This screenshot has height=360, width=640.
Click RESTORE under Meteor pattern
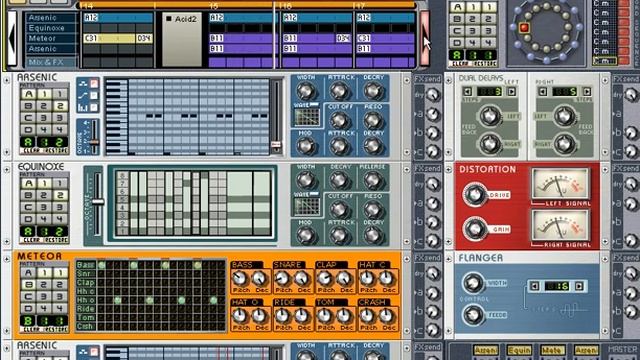tap(56, 329)
